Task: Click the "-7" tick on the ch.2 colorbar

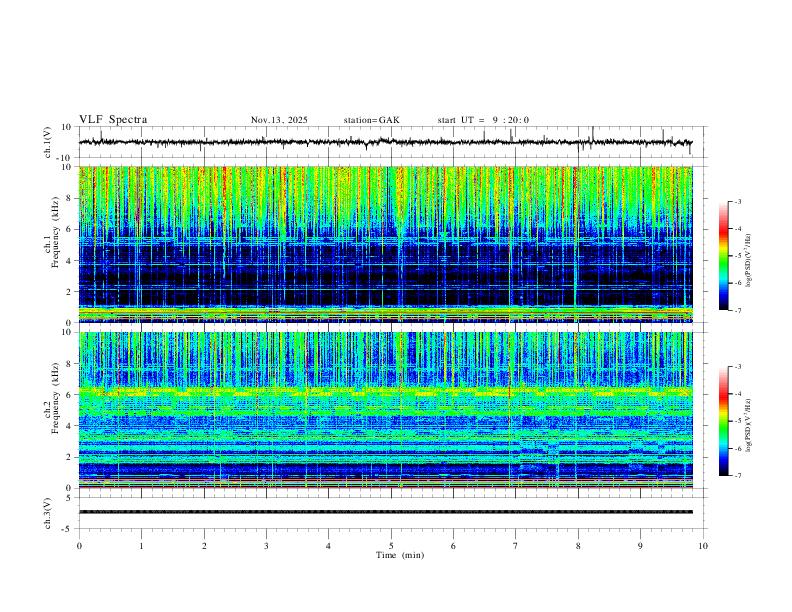Action: 737,476
